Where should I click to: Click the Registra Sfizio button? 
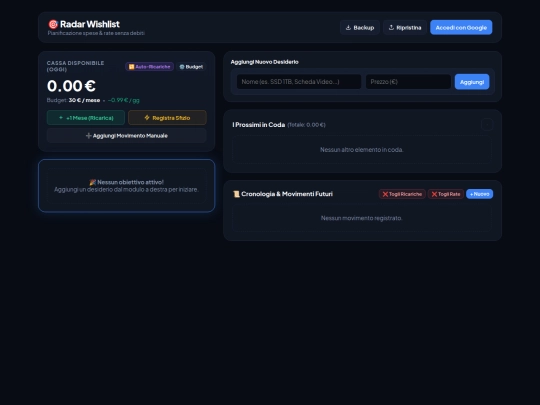coord(167,118)
